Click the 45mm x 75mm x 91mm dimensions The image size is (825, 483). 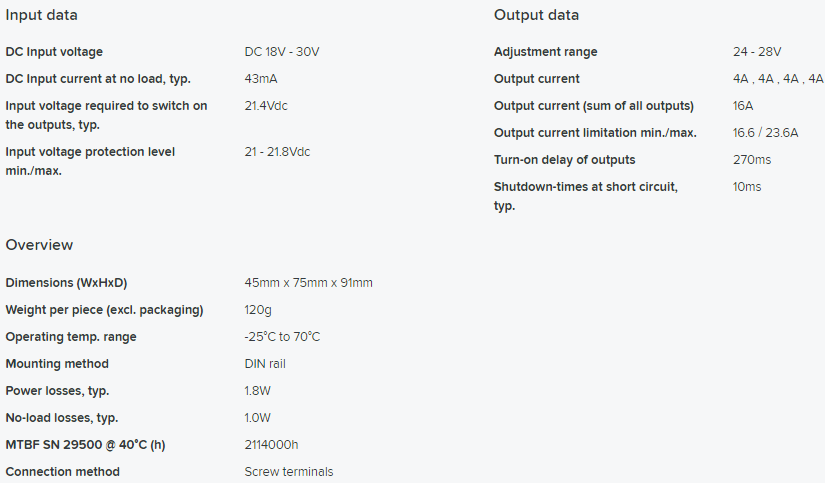[x=308, y=283]
